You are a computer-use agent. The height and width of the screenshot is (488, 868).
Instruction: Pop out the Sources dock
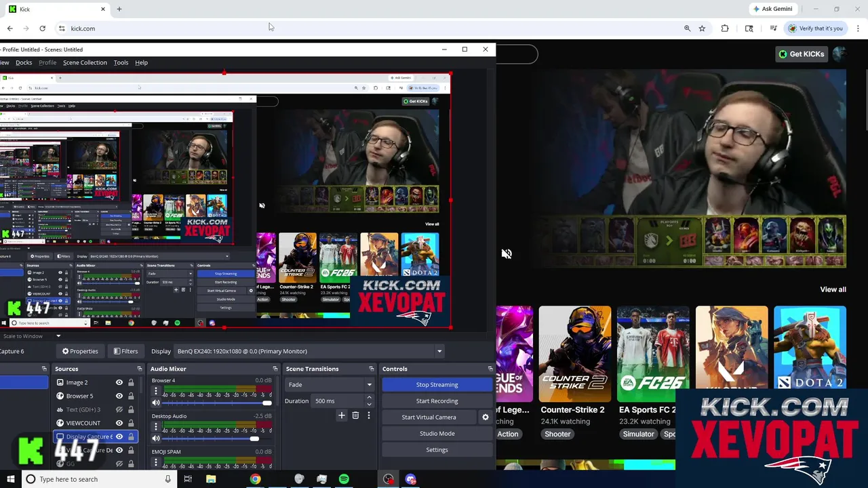click(140, 369)
